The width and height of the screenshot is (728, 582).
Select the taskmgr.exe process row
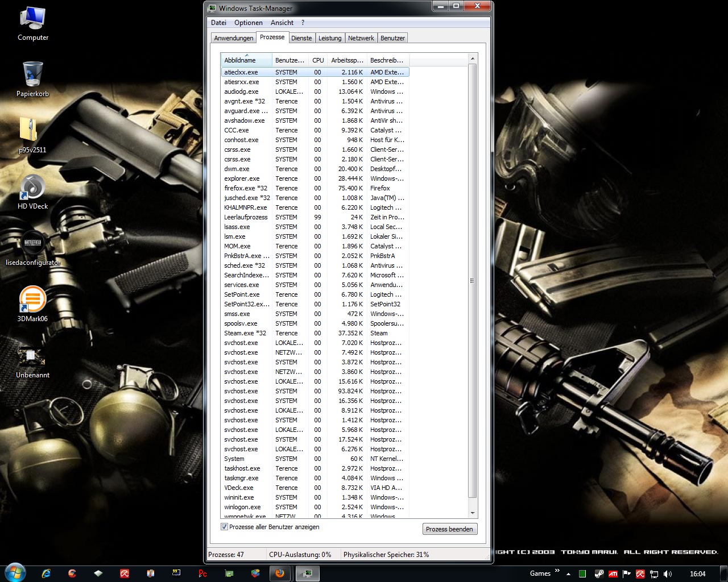[315, 478]
